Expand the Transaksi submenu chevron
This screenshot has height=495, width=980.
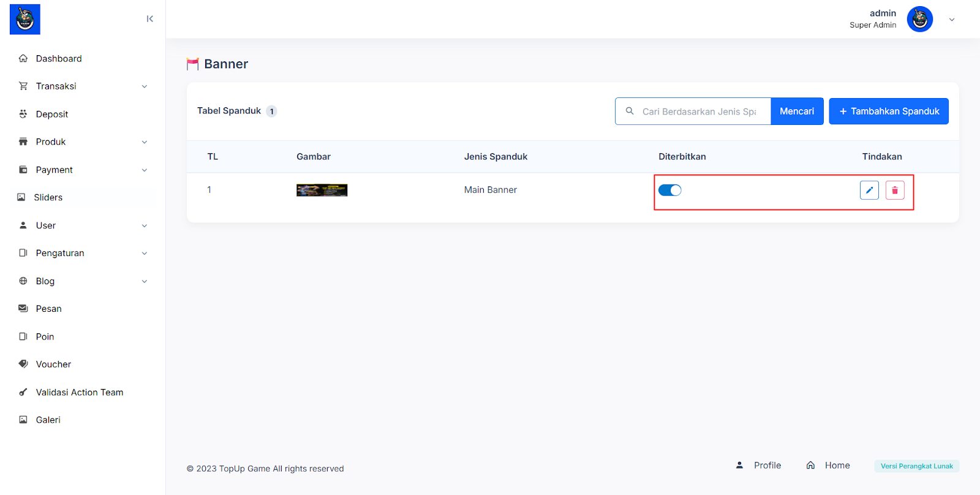145,86
